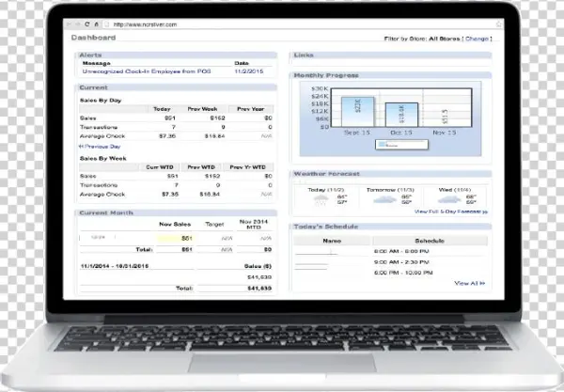
Task: Click the Dashboard page title
Action: click(x=94, y=38)
